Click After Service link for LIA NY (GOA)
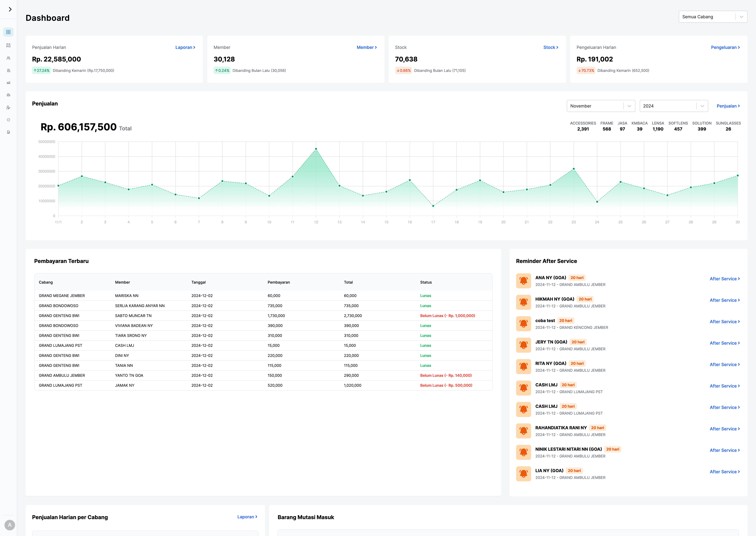 tap(725, 472)
